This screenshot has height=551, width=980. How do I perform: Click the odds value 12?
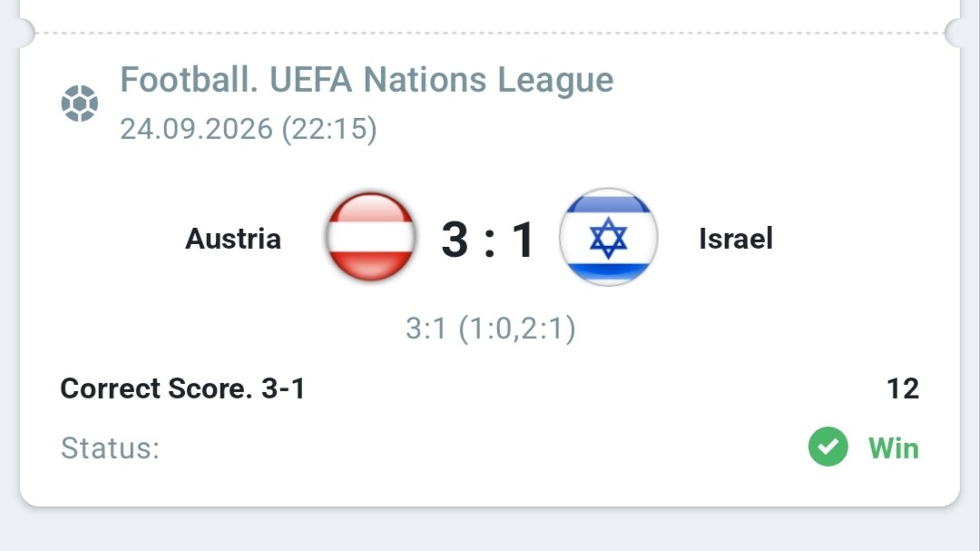(x=903, y=389)
